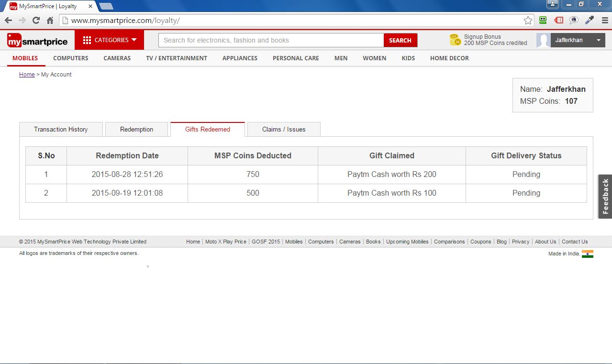Image resolution: width=612 pixels, height=364 pixels.
Task: Click the tab favicon for MySmartPrice Loyalty
Action: (x=13, y=6)
